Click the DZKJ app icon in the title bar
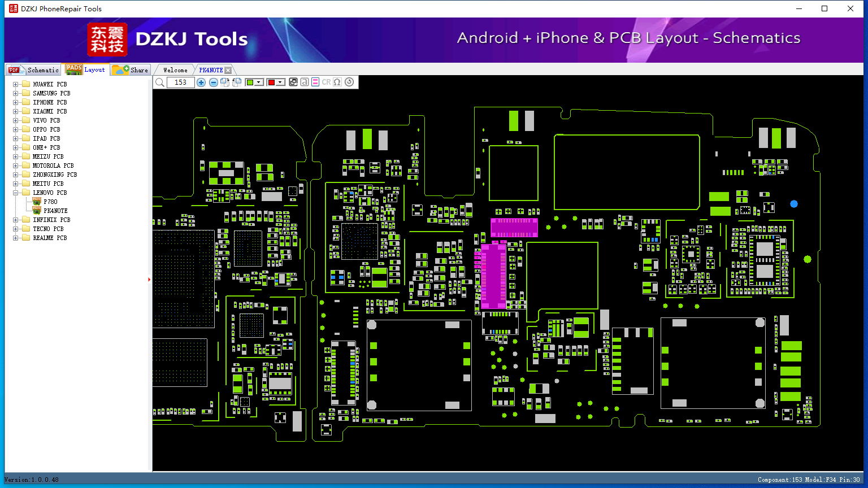The height and width of the screenshot is (488, 868). tap(13, 8)
